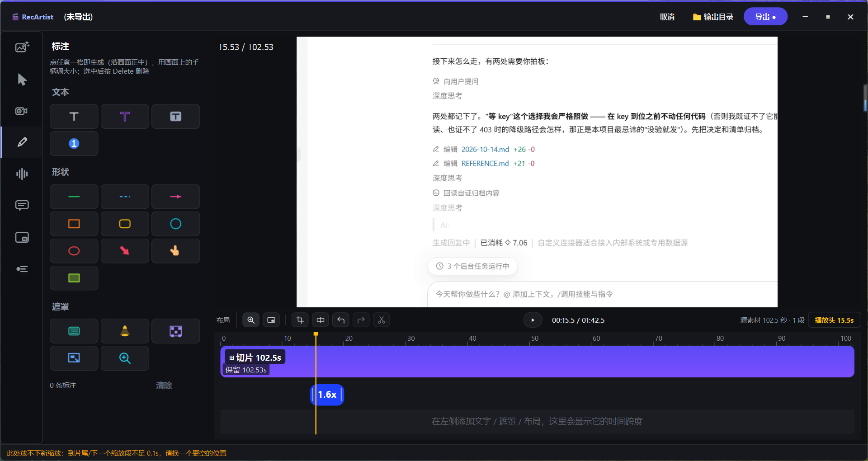Viewport: 868px width, 461px height.
Task: Add the image overlay mask
Action: pyautogui.click(x=74, y=358)
